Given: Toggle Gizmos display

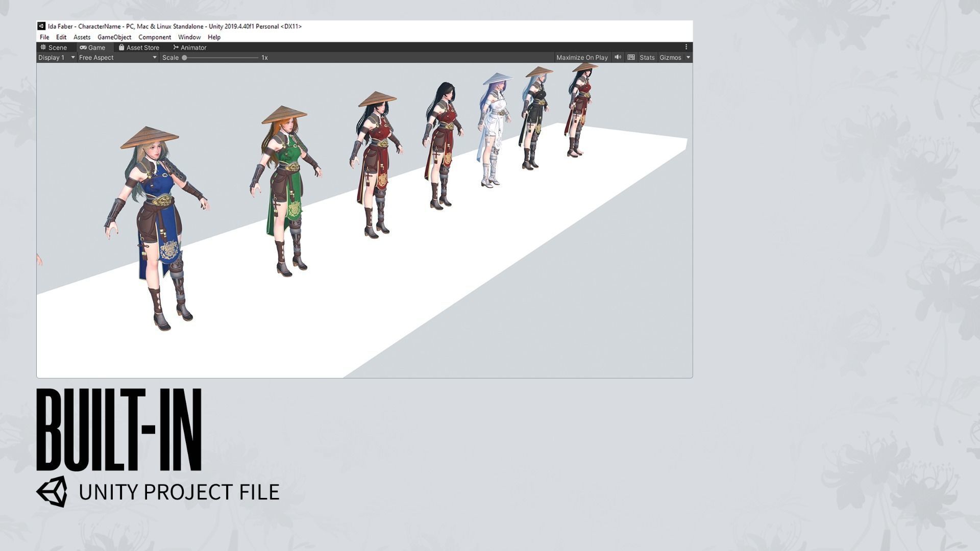Looking at the screenshot, I should coord(670,58).
